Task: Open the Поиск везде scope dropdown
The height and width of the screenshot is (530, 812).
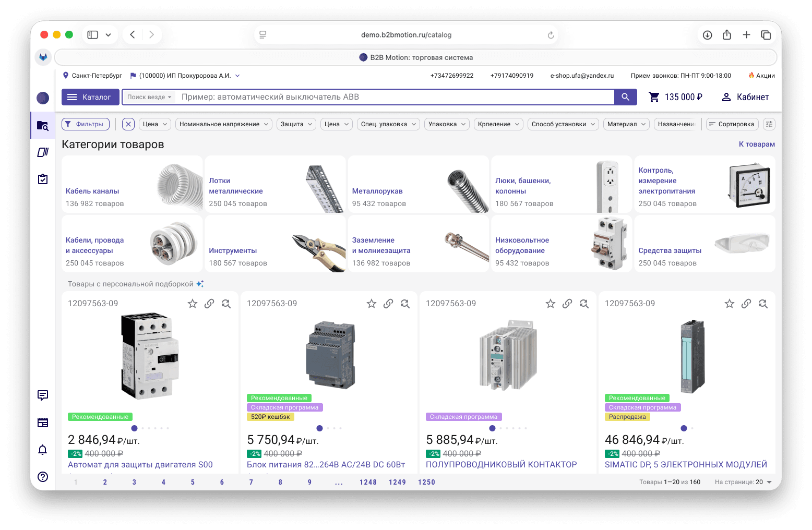Action: coord(149,97)
